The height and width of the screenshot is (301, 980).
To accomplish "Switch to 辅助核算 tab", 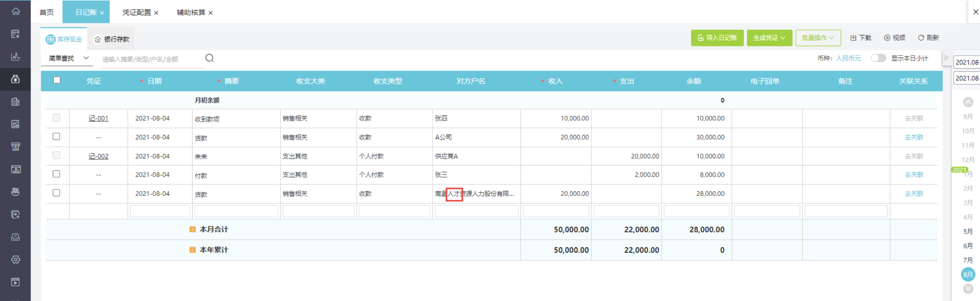I will pos(191,12).
